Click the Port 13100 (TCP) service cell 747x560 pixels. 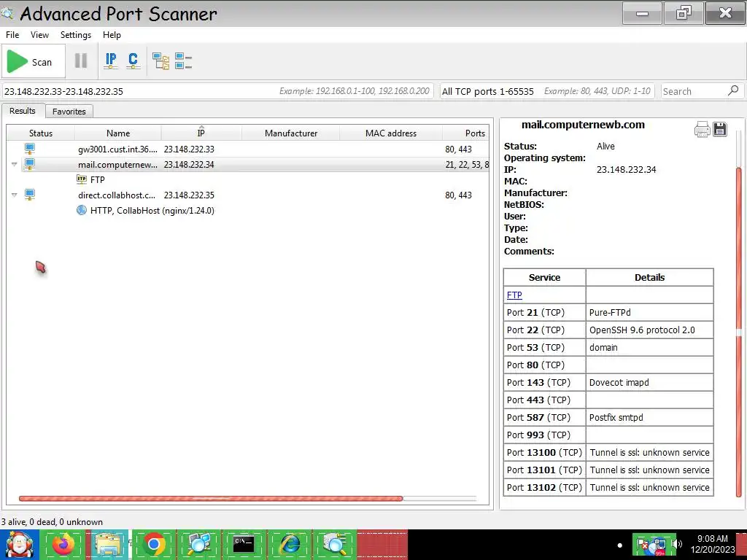click(x=544, y=452)
